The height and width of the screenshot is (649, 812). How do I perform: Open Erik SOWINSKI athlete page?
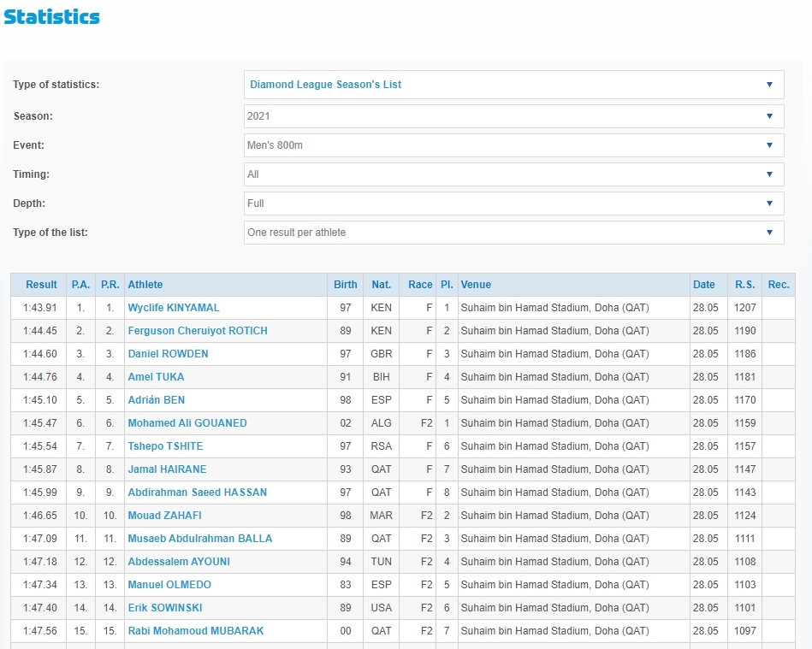pos(165,608)
